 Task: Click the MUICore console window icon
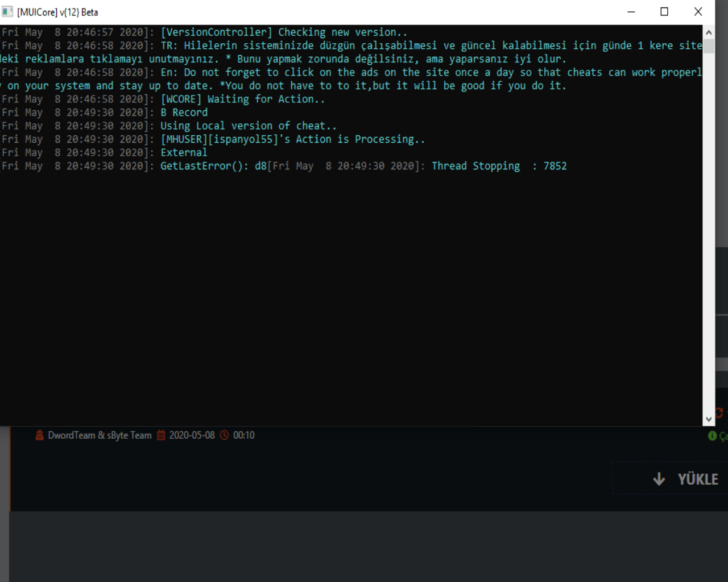point(7,12)
